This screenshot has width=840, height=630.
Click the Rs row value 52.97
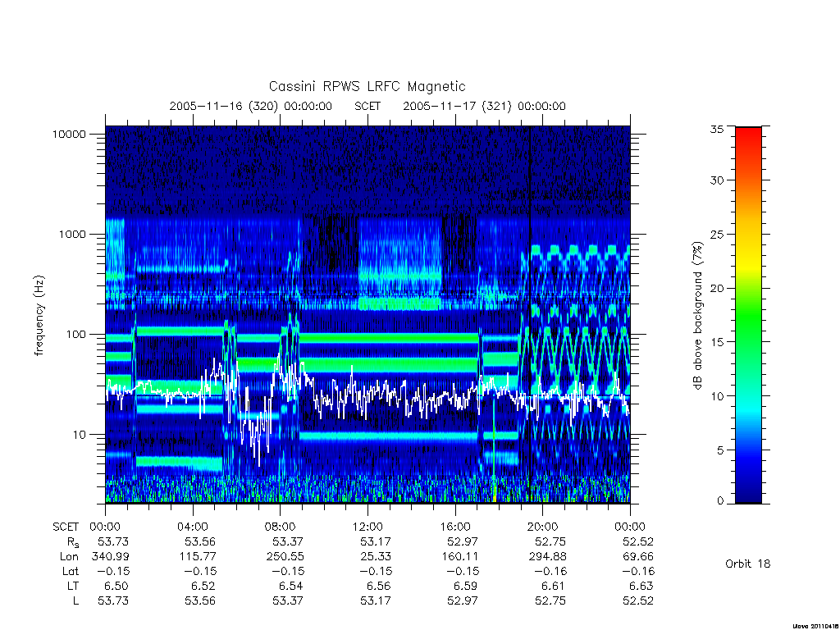tap(463, 542)
